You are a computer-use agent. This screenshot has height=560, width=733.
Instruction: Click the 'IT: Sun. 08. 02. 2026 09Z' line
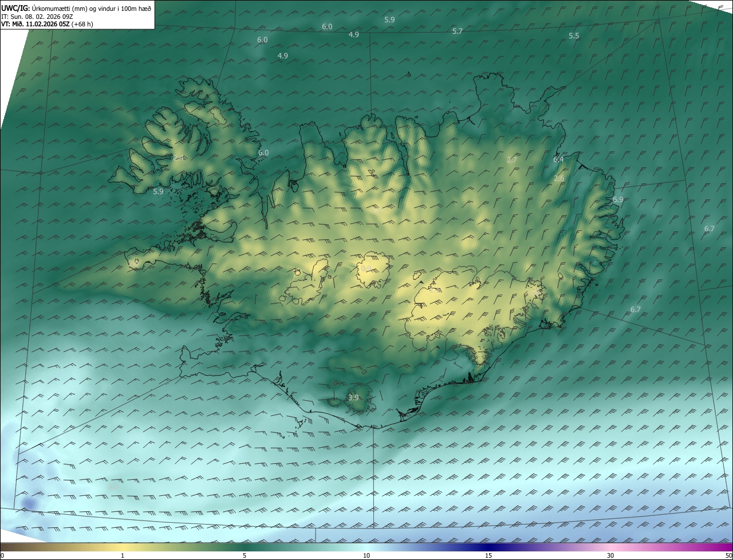pos(37,17)
